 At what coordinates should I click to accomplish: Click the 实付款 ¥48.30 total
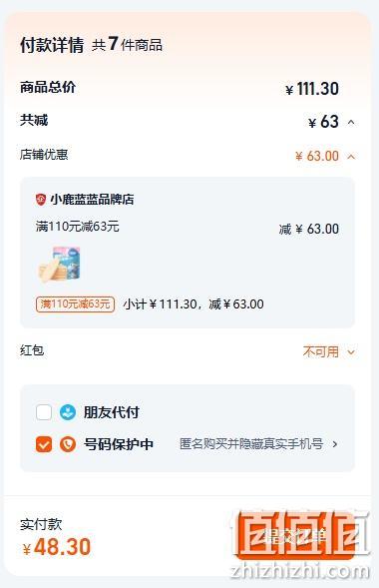click(x=57, y=547)
